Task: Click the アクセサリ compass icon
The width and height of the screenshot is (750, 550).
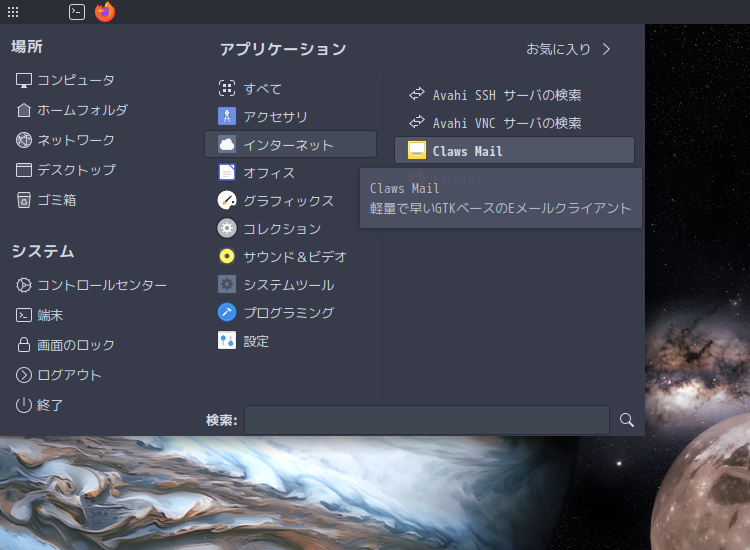Action: tap(227, 116)
